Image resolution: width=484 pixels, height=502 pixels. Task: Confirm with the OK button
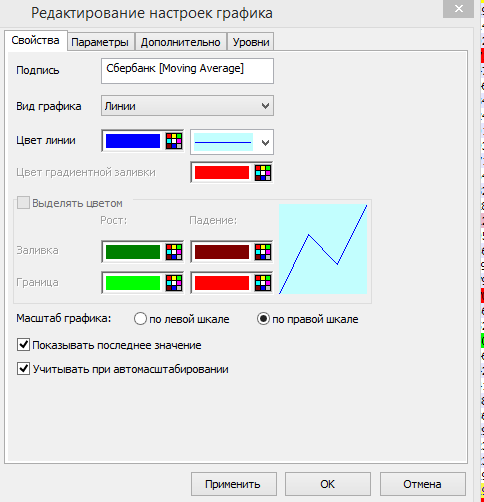(328, 484)
